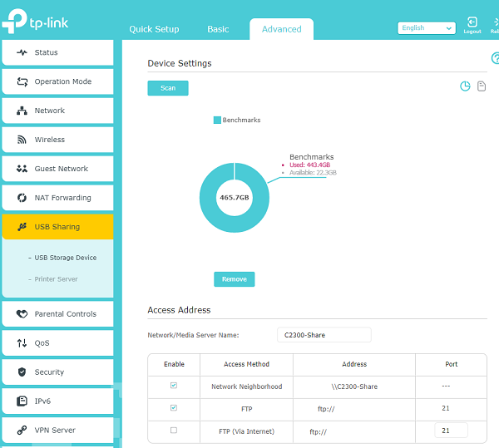The image size is (499, 448).
Task: Enable FTP (Via Internet) checkbox
Action: (x=173, y=431)
